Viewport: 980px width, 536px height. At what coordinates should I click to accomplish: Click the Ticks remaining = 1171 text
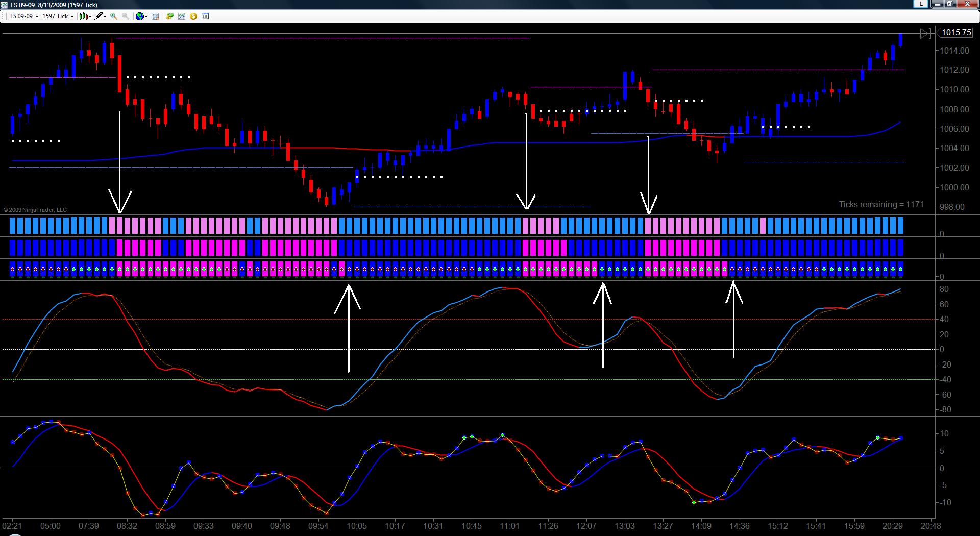pyautogui.click(x=881, y=204)
